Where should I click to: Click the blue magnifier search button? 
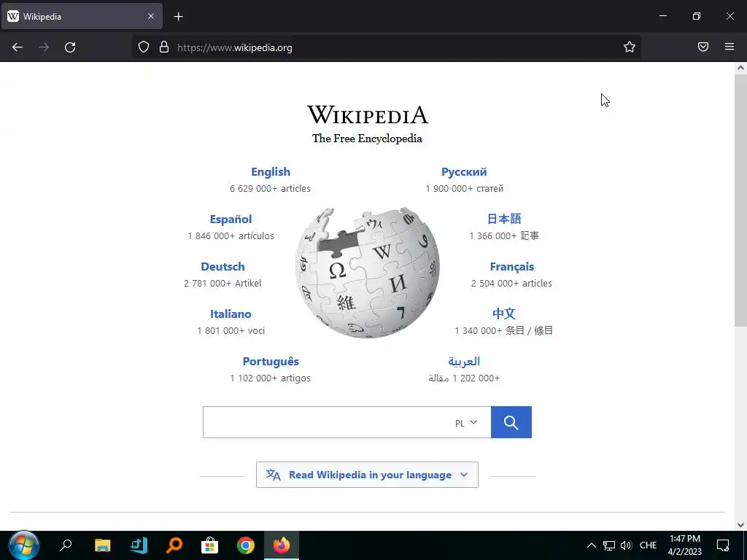click(x=511, y=422)
